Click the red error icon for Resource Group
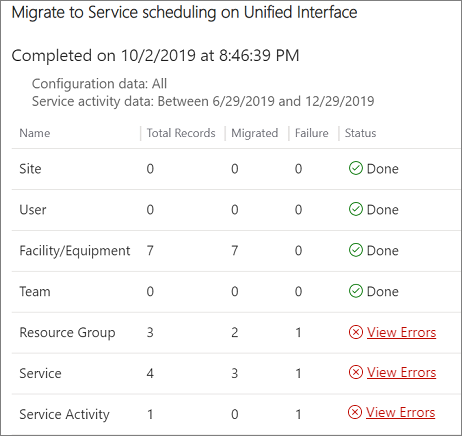462x436 pixels. 356,332
